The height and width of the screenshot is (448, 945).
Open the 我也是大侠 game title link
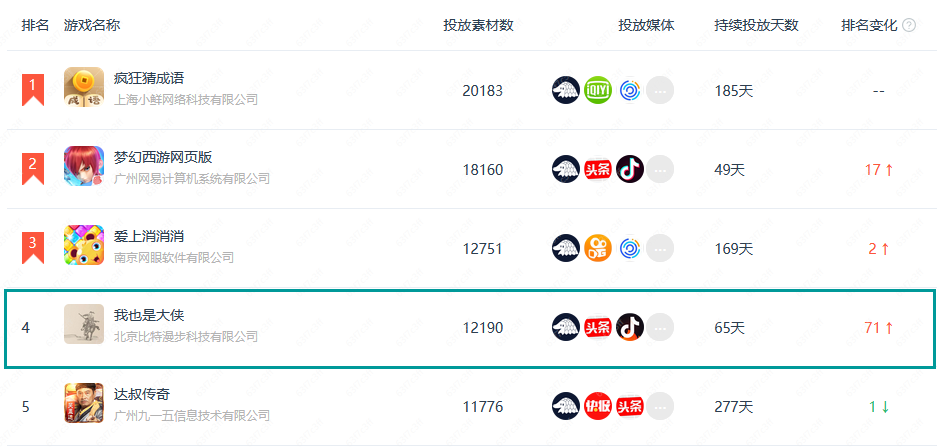(149, 315)
